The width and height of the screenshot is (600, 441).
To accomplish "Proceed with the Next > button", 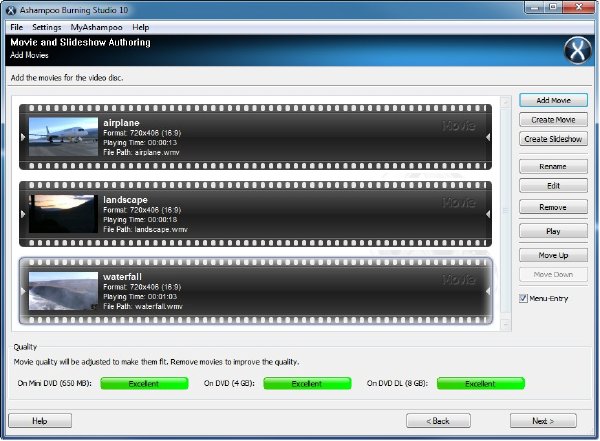I will tap(543, 421).
